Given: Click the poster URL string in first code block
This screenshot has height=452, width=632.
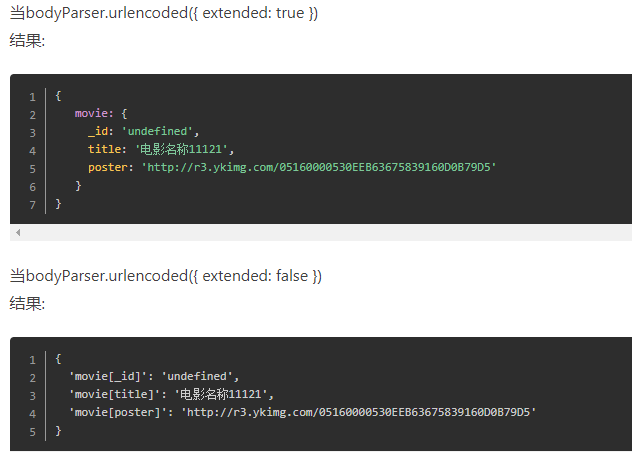Looking at the screenshot, I should 319,167.
